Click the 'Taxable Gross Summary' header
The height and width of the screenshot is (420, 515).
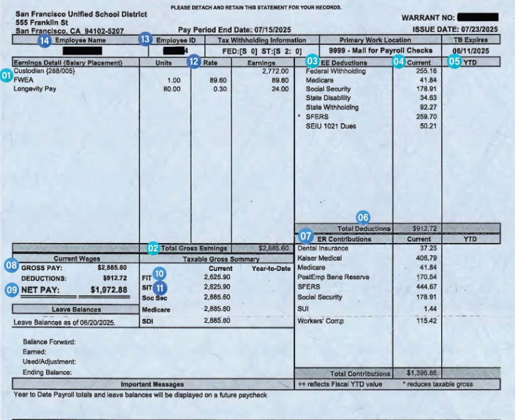point(221,259)
